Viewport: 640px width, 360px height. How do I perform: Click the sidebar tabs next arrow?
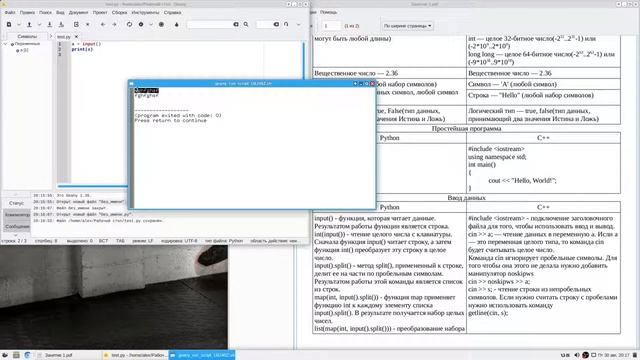pyautogui.click(x=51, y=36)
